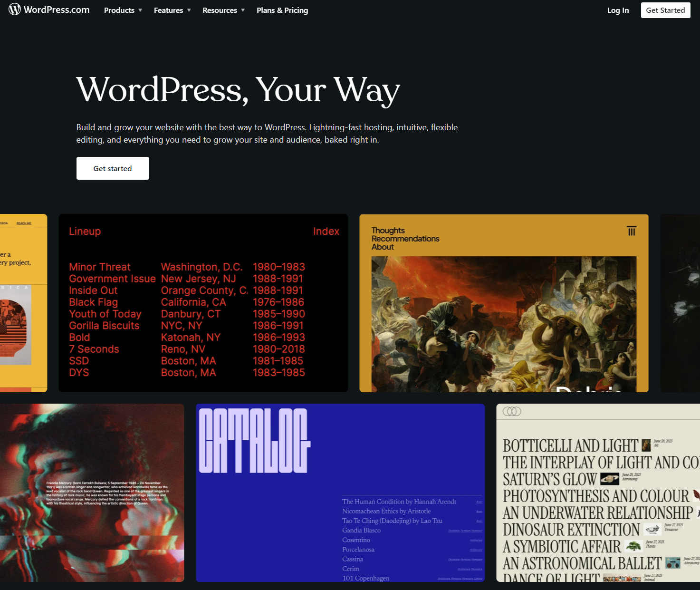700x590 pixels.
Task: Click the An Astronomical Ballet headline
Action: point(582,563)
